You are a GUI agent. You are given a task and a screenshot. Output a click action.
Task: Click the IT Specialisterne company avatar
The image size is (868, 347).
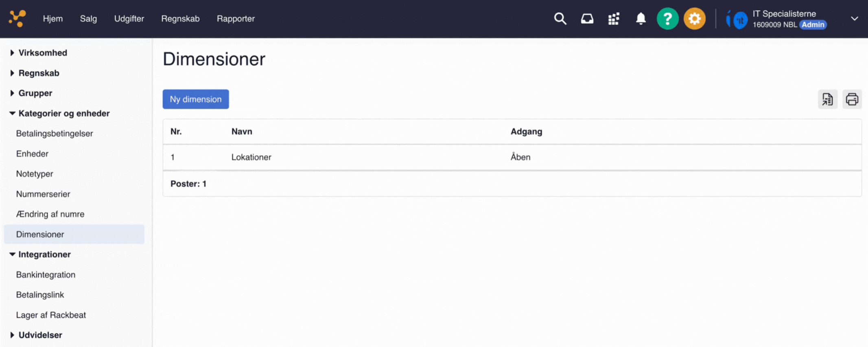click(737, 19)
